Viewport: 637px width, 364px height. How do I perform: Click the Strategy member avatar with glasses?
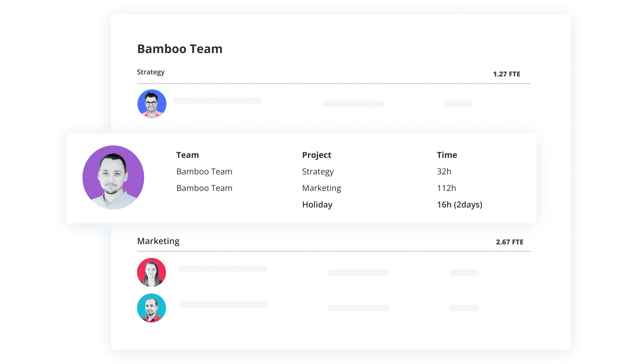coord(152,104)
